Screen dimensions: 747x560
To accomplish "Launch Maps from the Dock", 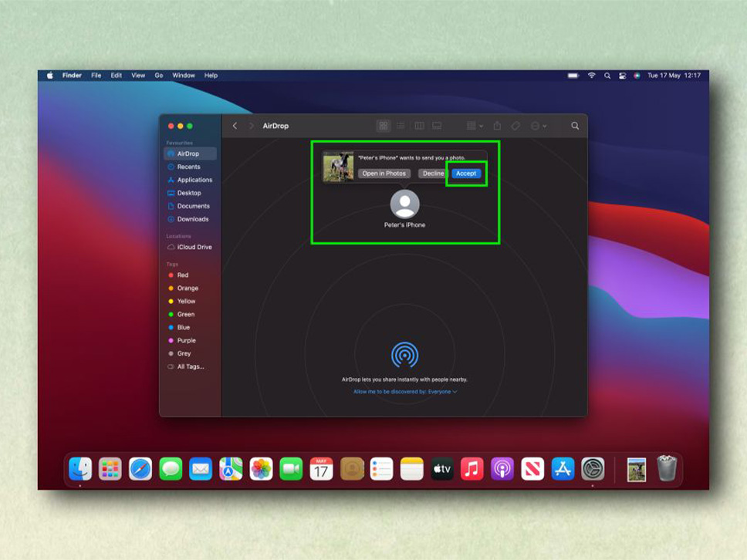I will [231, 469].
